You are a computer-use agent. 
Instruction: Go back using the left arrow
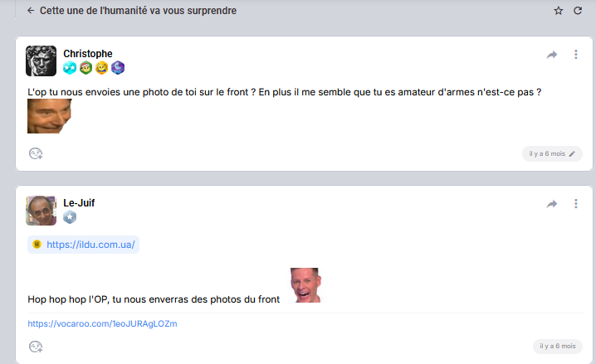(31, 11)
